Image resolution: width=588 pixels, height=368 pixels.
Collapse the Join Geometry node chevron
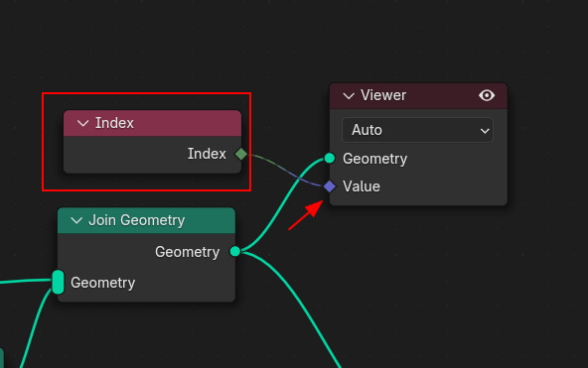coord(76,220)
